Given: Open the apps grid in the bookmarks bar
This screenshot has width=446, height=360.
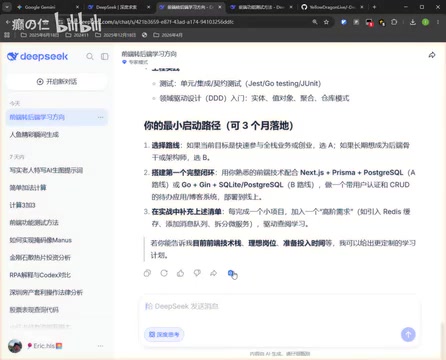Looking at the screenshot, I should [7, 35].
